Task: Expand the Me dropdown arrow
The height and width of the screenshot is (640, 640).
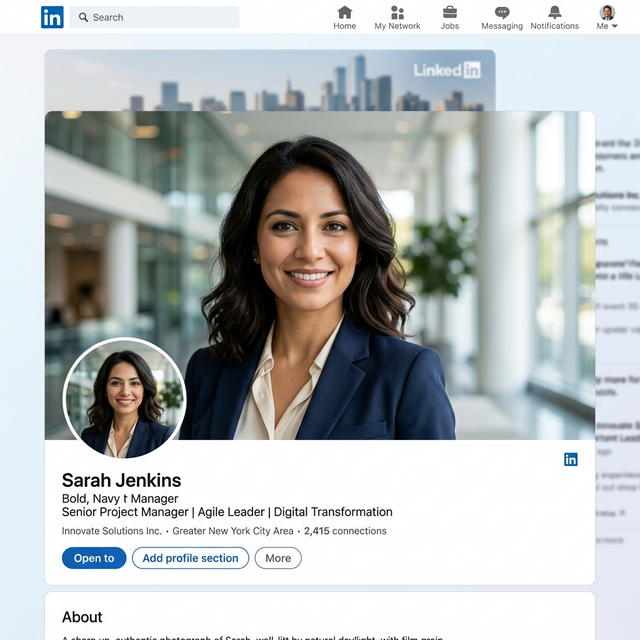Action: pos(615,26)
